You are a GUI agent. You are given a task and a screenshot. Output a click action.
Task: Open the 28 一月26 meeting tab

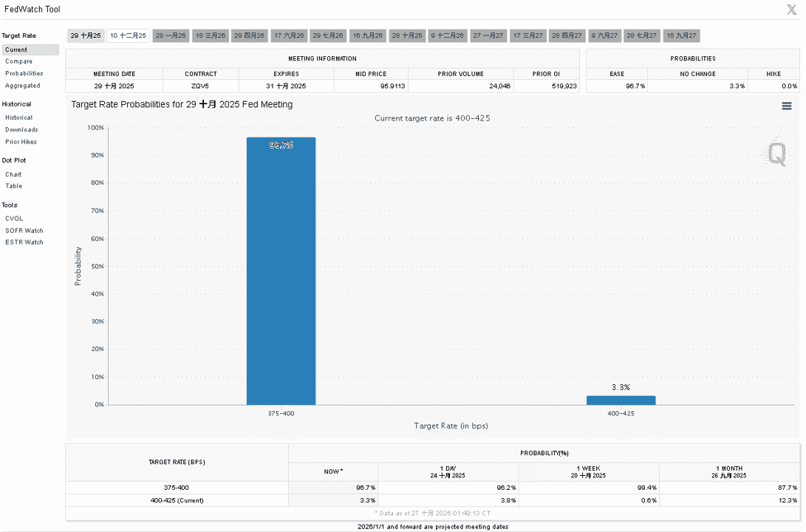[171, 35]
